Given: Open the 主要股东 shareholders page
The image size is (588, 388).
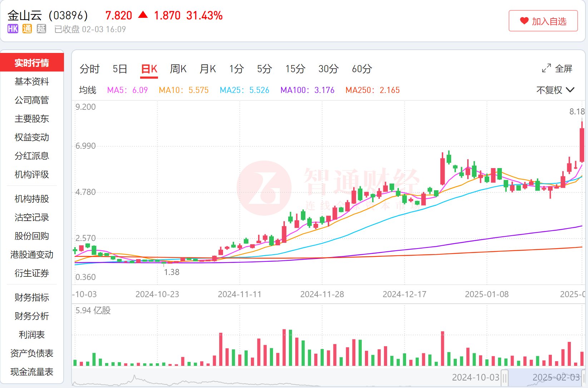Looking at the screenshot, I should coord(32,119).
